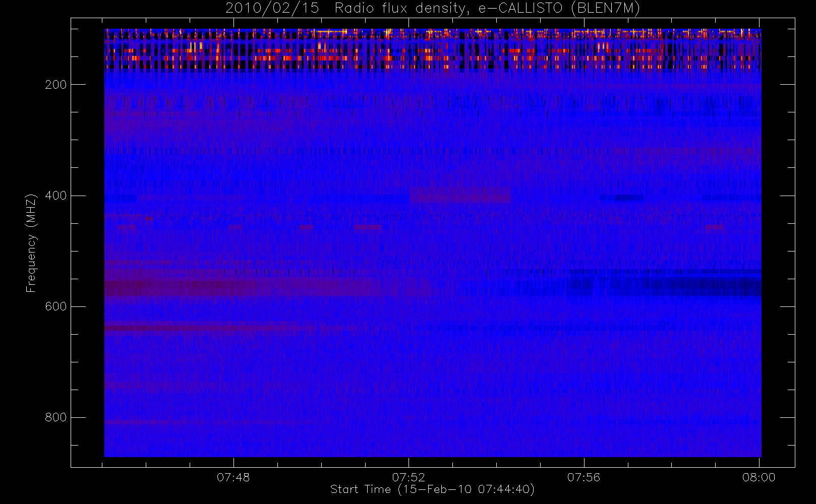Click the Frequency (MHZ) axis label

[31, 243]
